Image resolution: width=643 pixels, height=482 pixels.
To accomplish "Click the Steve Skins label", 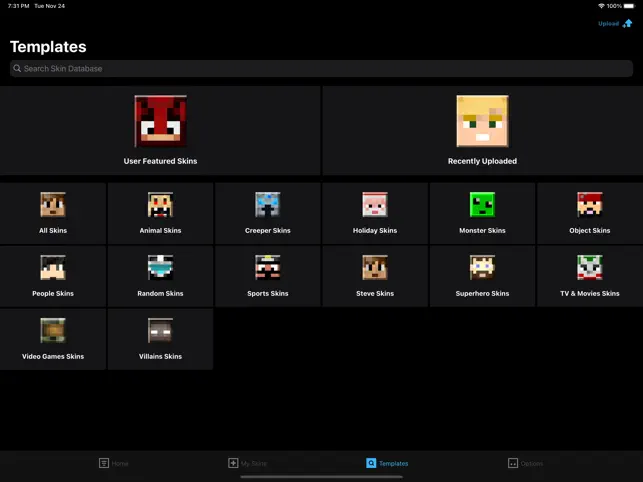I will (x=375, y=293).
